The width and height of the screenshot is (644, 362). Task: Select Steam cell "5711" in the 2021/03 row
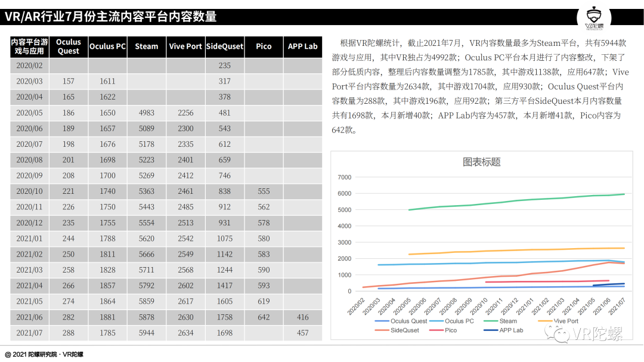point(147,270)
